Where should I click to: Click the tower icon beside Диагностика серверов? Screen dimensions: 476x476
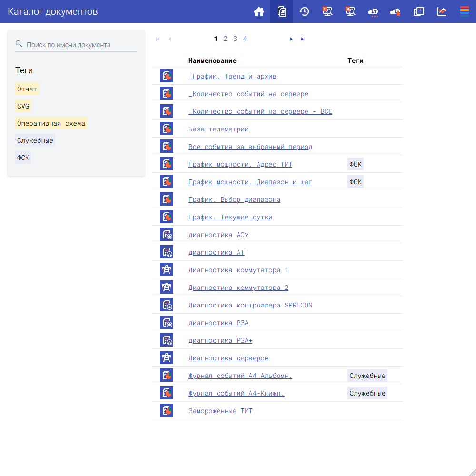tap(167, 358)
